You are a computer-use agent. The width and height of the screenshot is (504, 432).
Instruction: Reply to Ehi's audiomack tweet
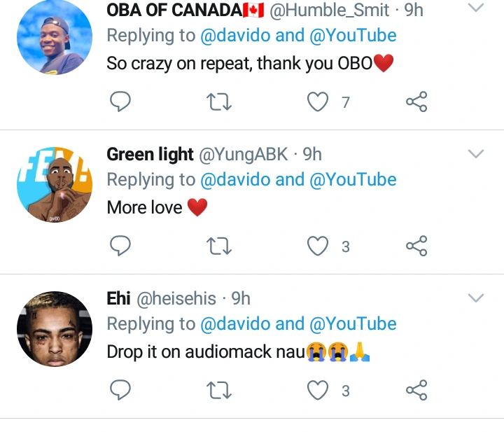pyautogui.click(x=121, y=391)
